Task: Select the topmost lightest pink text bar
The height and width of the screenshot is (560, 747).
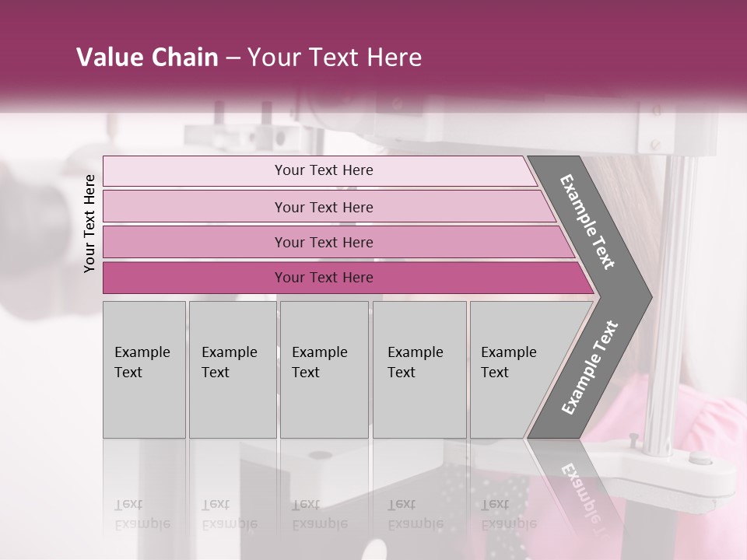Action: [324, 170]
